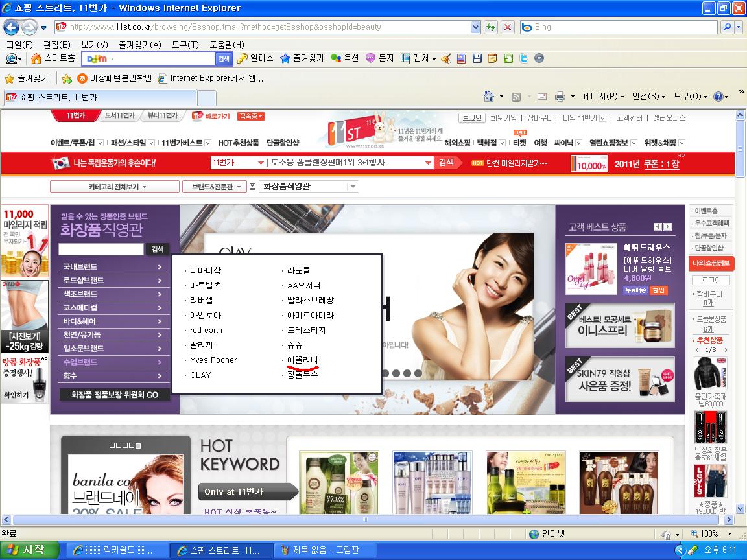Click the white 검색 button on the red bar
Image resolution: width=747 pixels, height=560 pixels.
click(446, 163)
